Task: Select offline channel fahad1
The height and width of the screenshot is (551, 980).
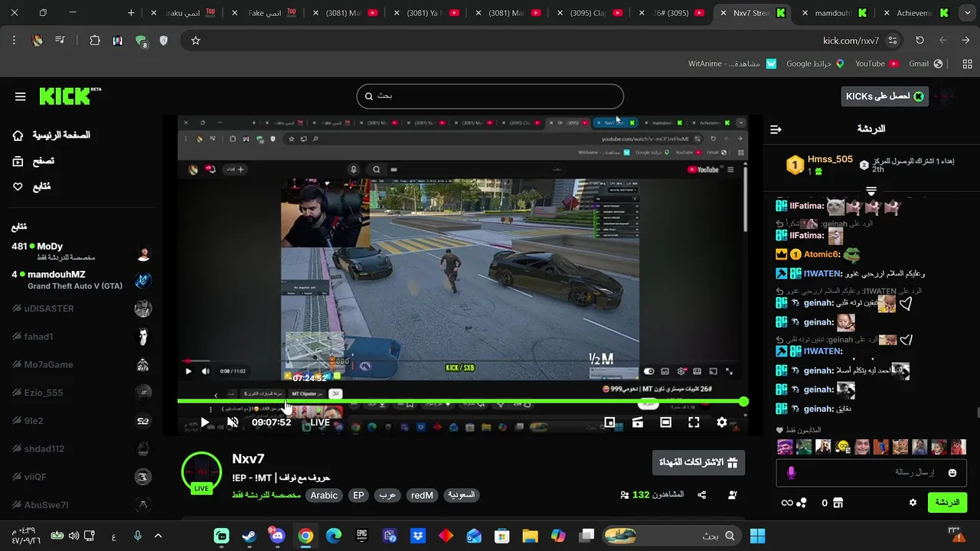Action: click(81, 337)
